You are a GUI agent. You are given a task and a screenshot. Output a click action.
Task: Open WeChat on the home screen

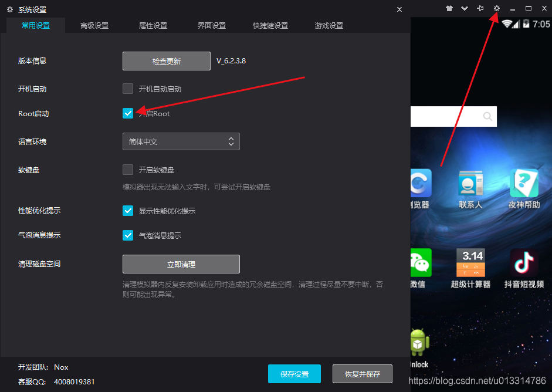point(419,263)
